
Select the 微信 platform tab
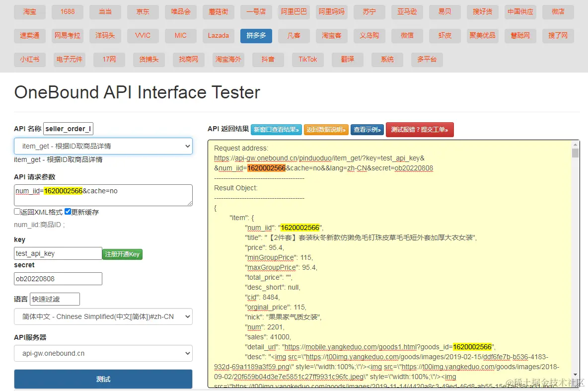(x=407, y=36)
